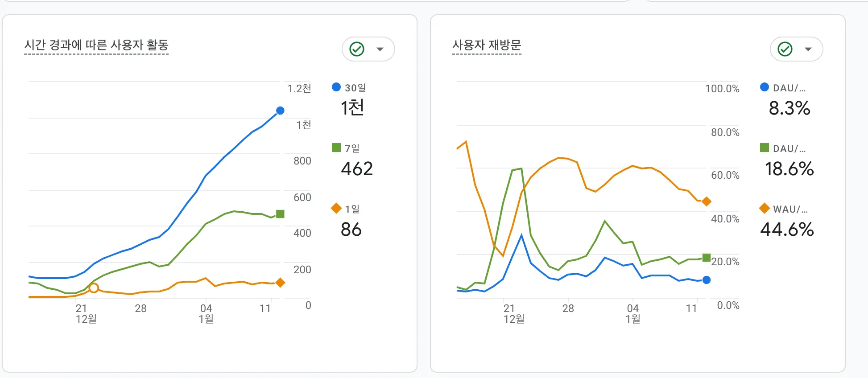Click blue circle DAU legend marker
The height and width of the screenshot is (378, 868).
765,87
